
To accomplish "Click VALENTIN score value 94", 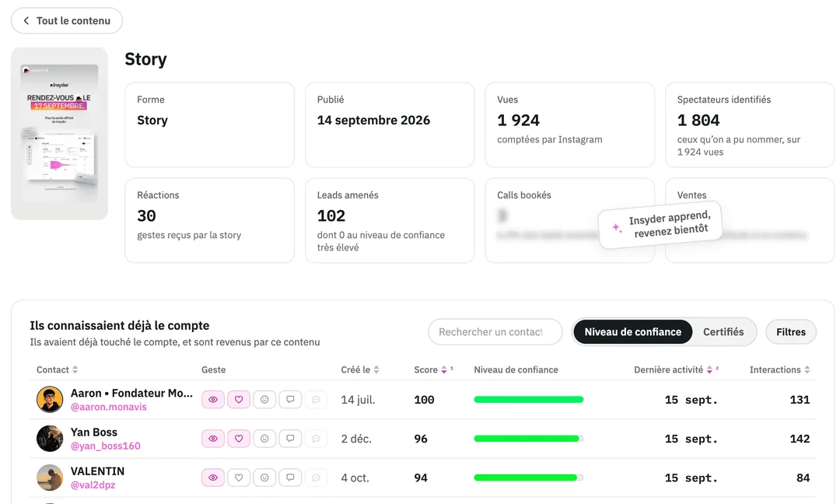I will click(x=421, y=478).
